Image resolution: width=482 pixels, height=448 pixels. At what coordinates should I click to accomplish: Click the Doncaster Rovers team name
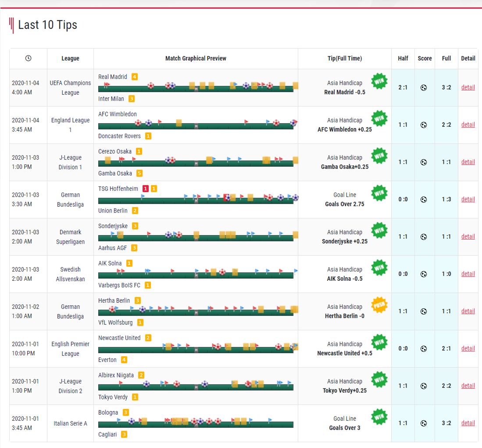coord(119,136)
